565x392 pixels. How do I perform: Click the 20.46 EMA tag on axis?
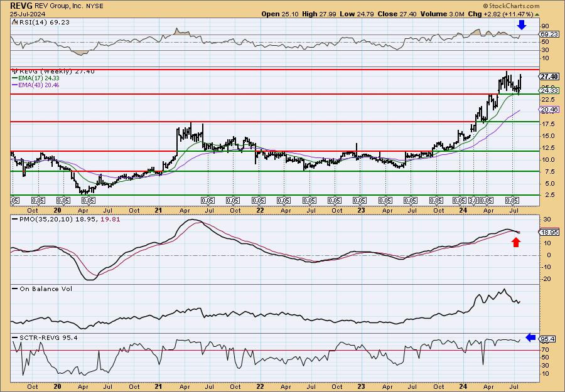[x=549, y=109]
